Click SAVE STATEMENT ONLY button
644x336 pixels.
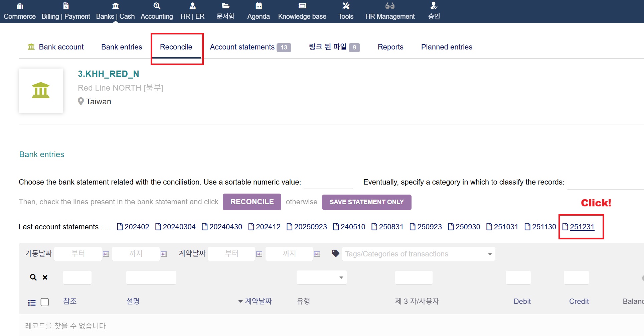(366, 202)
